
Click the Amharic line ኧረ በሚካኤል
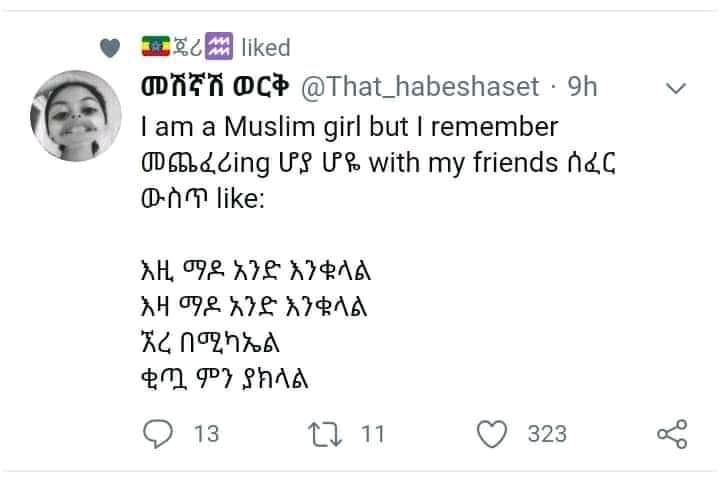click(x=210, y=342)
